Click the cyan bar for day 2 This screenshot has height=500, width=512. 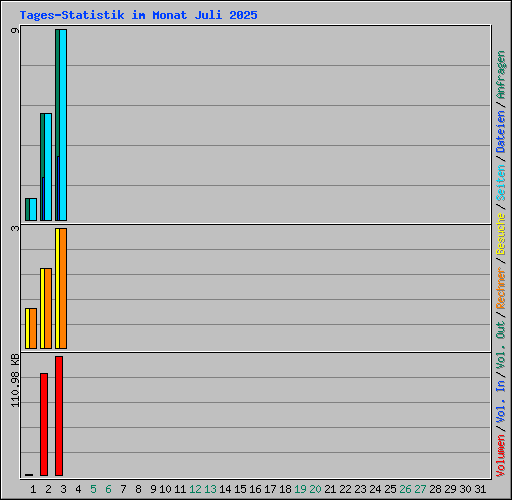[48, 167]
